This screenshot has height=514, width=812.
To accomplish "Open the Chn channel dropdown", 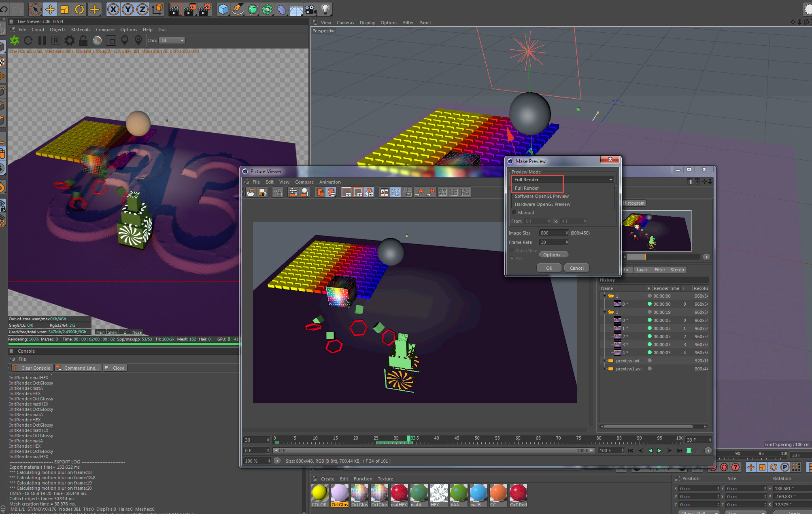I will [172, 40].
